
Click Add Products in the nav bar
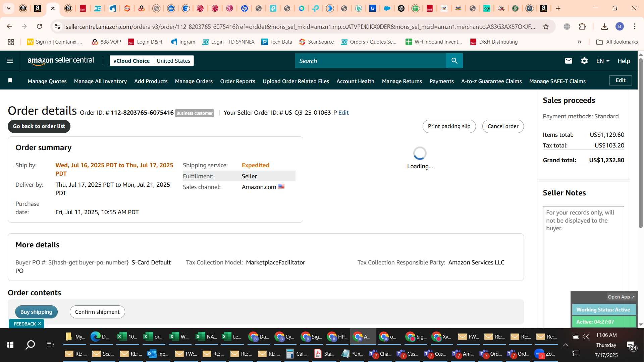151,81
